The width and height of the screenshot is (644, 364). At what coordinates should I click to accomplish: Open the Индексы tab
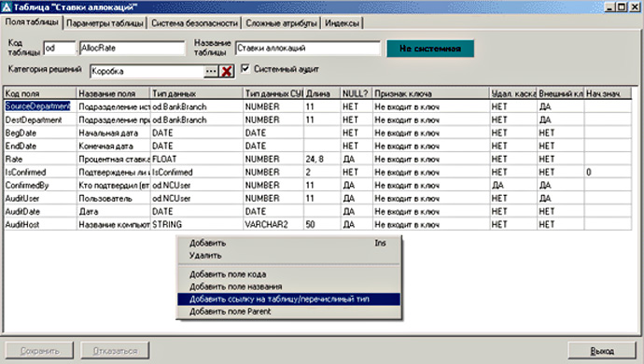(343, 23)
